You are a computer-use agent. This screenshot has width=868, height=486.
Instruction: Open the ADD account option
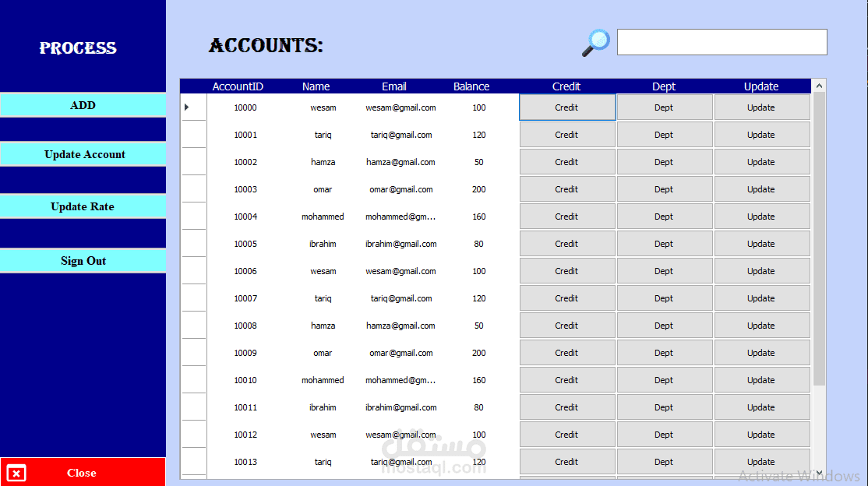point(83,105)
